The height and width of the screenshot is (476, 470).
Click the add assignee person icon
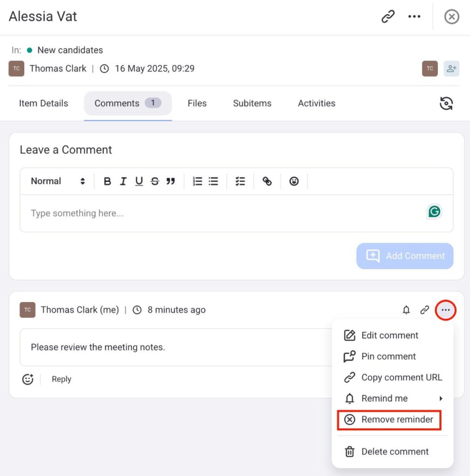click(451, 69)
